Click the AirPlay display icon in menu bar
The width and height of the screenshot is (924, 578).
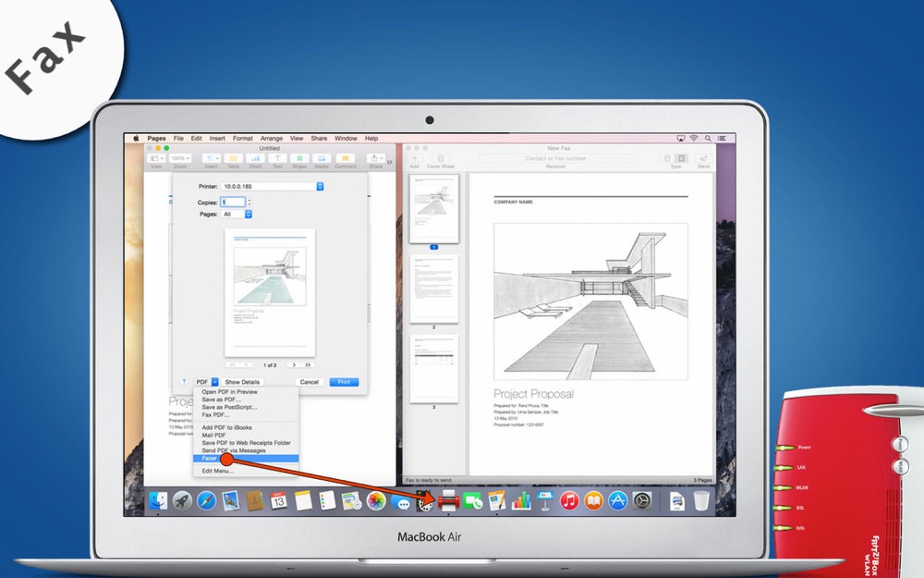[681, 138]
